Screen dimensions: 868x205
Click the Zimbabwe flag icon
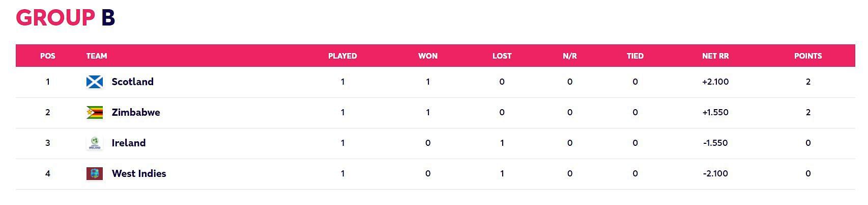pos(95,112)
